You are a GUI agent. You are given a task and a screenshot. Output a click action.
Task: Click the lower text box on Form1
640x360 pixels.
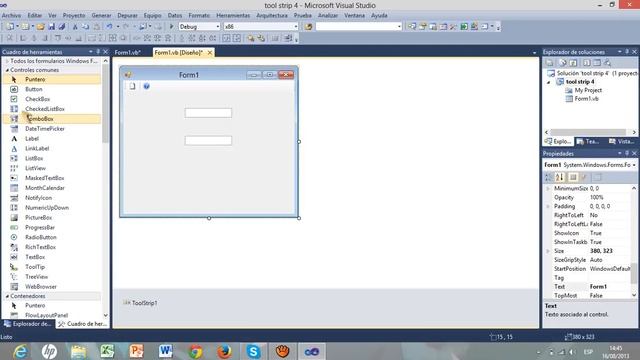208,140
